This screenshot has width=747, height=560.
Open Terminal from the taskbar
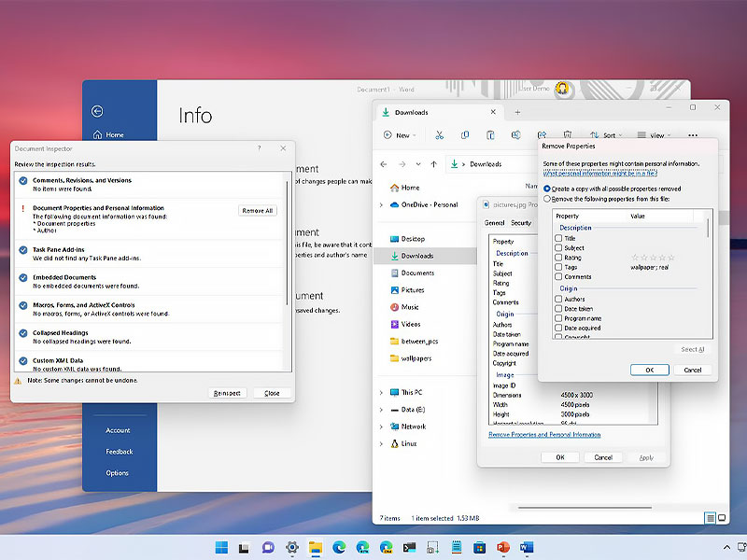pos(409,548)
